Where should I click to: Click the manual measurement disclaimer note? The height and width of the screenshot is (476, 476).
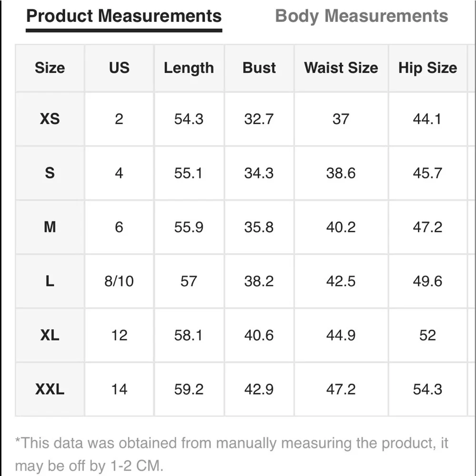point(231,454)
